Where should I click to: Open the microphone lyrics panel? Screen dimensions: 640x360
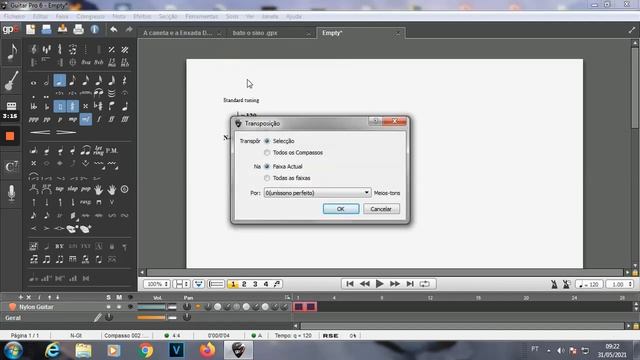pyautogui.click(x=11, y=193)
